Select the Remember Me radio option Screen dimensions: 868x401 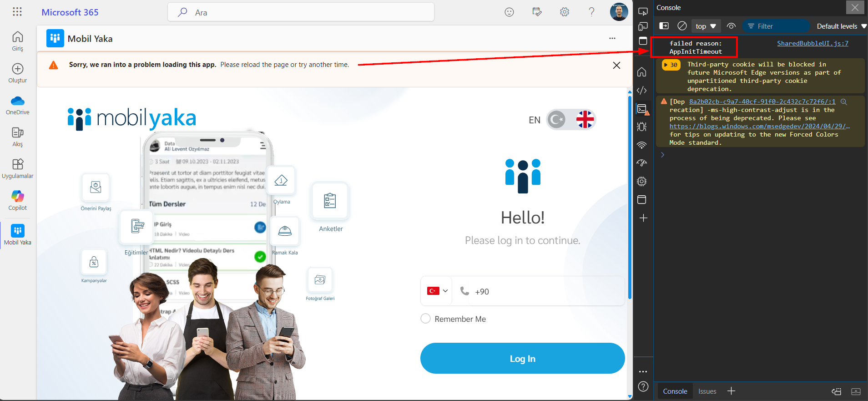click(425, 319)
